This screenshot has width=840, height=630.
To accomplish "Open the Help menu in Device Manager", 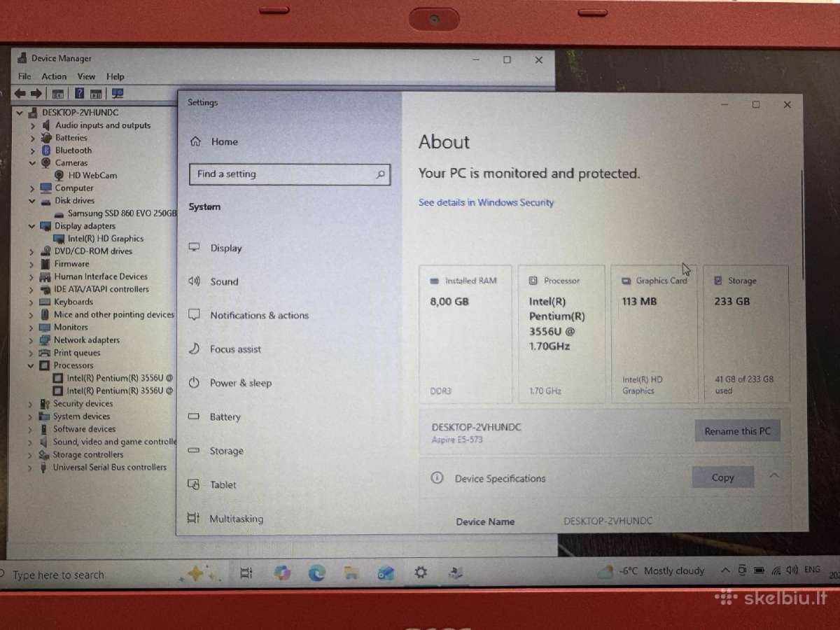I will point(115,77).
